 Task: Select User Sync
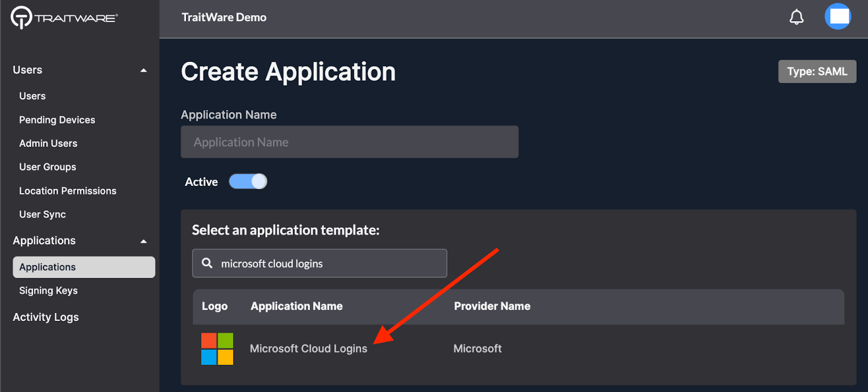42,214
